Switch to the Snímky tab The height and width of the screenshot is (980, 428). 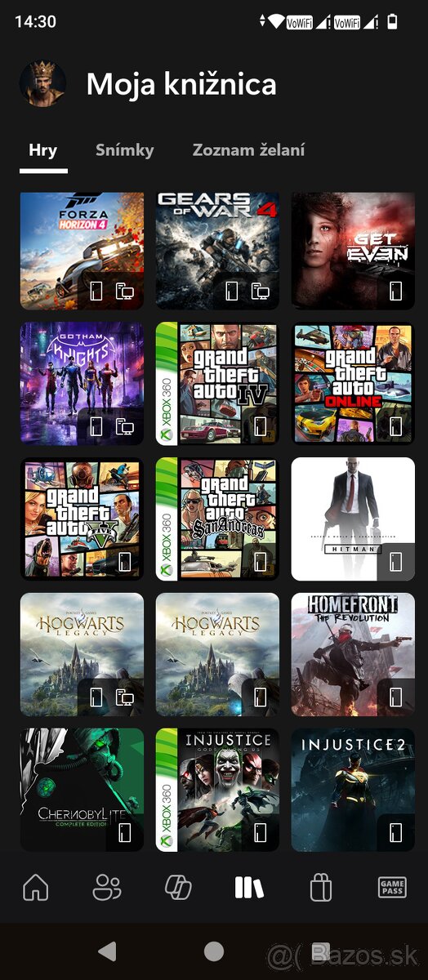124,149
